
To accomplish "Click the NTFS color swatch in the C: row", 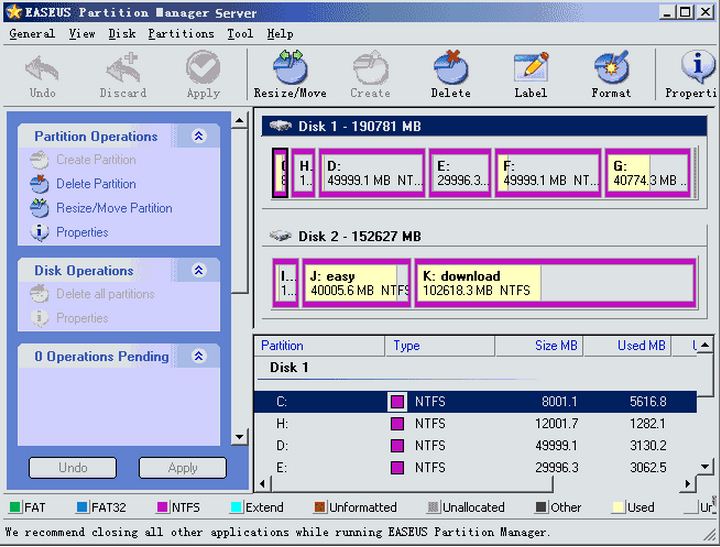I will tap(397, 401).
